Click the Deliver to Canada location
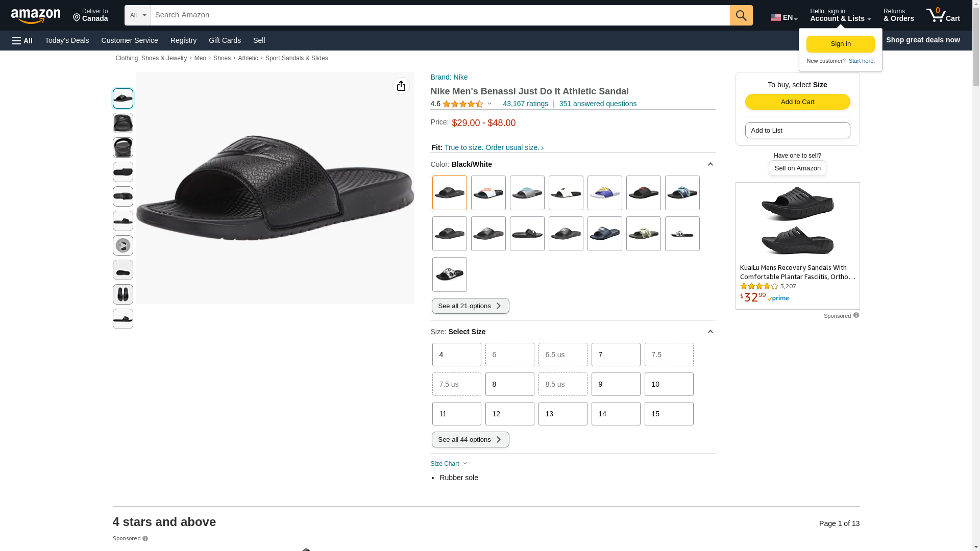This screenshot has height=551, width=980. point(90,15)
